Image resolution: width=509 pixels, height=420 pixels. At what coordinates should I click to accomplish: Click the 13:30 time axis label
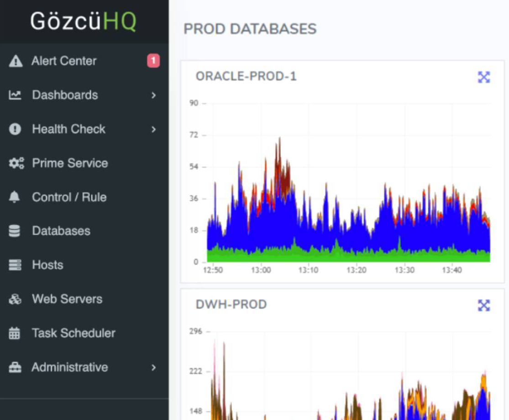(x=404, y=270)
